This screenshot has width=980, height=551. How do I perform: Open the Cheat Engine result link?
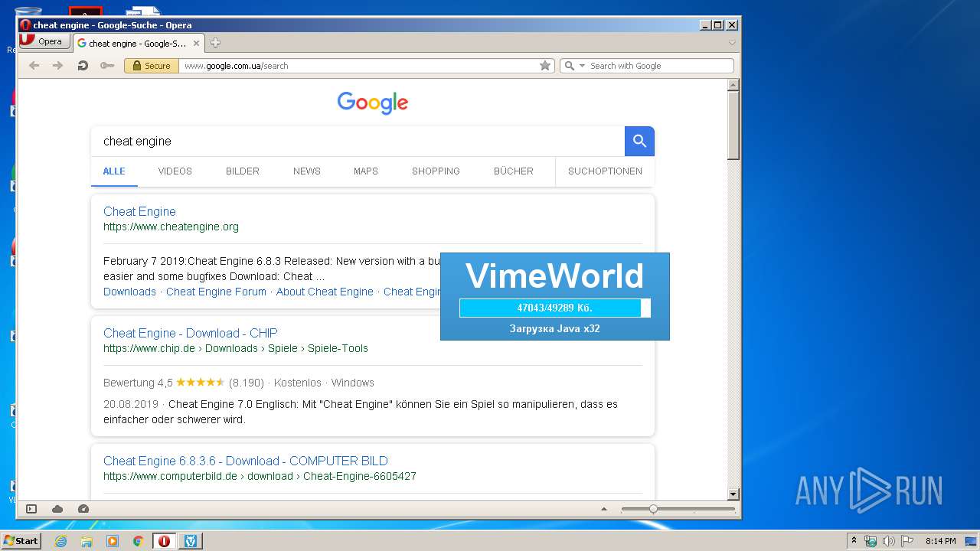point(139,211)
